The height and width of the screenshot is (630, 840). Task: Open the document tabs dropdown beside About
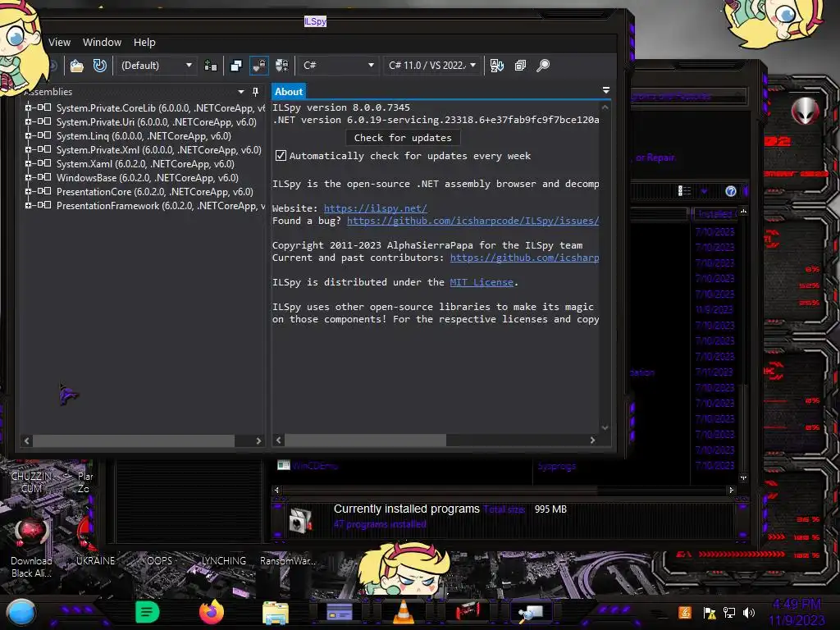tap(606, 90)
